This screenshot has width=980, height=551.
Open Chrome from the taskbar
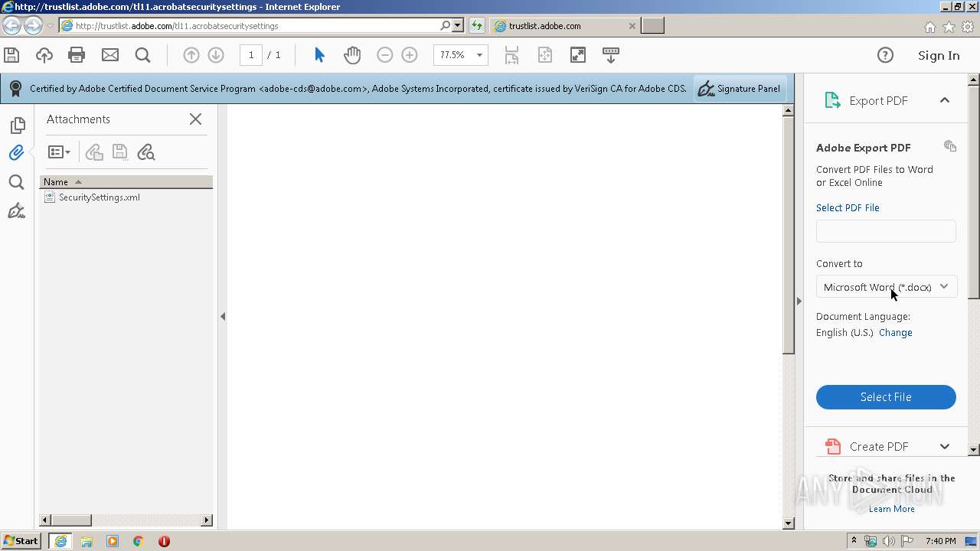point(138,541)
